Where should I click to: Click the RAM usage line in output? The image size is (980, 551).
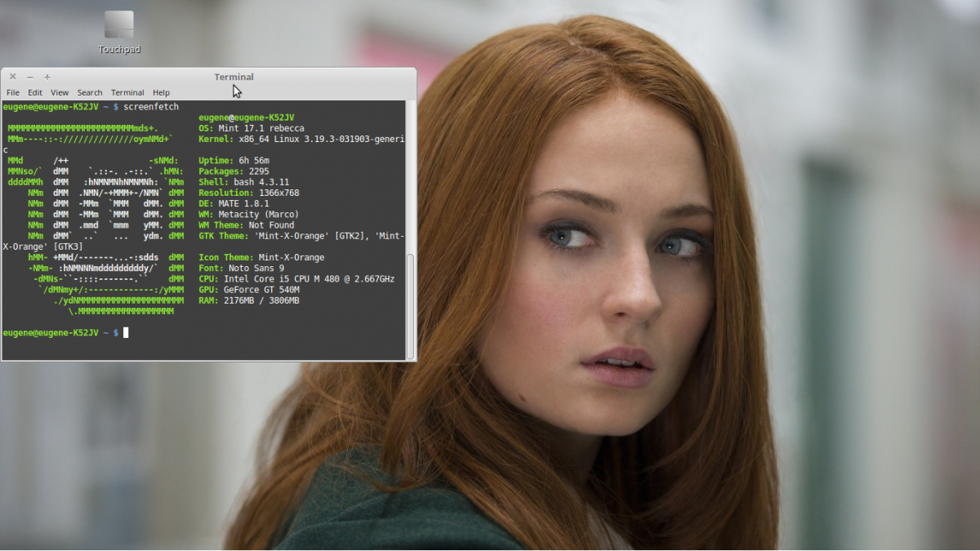tap(249, 300)
